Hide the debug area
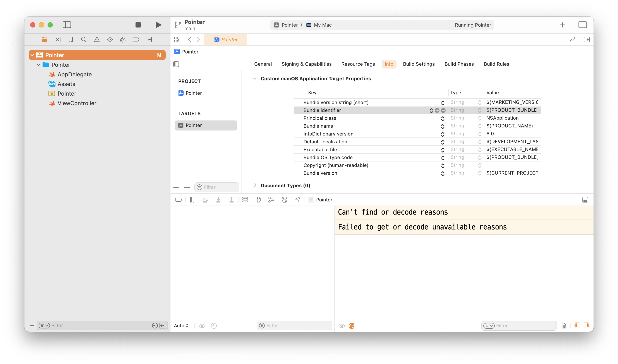This screenshot has height=364, width=618. (585, 200)
